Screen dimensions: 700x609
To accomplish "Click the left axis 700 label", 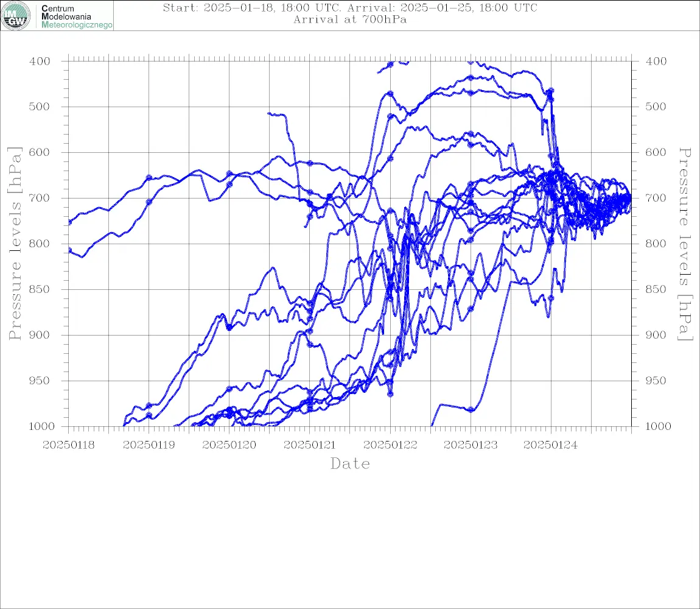I will pyautogui.click(x=40, y=198).
